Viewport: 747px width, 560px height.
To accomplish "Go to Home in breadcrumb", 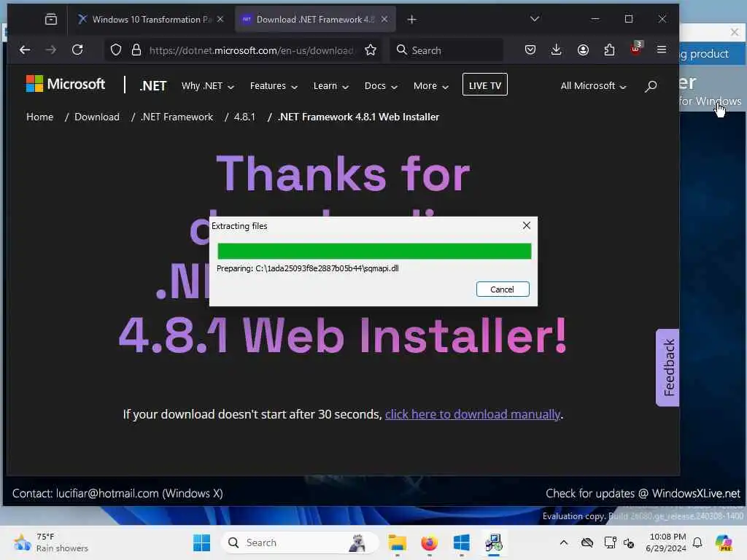I will pos(39,117).
